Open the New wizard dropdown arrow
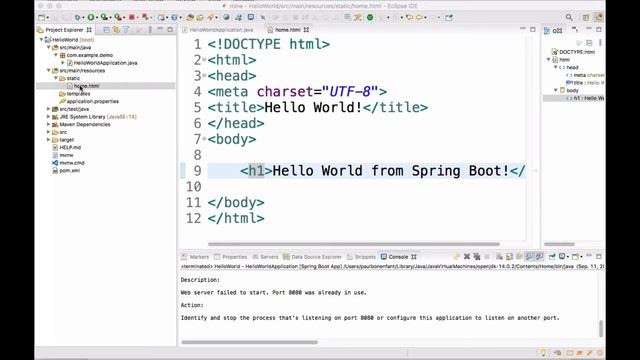The width and height of the screenshot is (640, 360). [x=47, y=18]
